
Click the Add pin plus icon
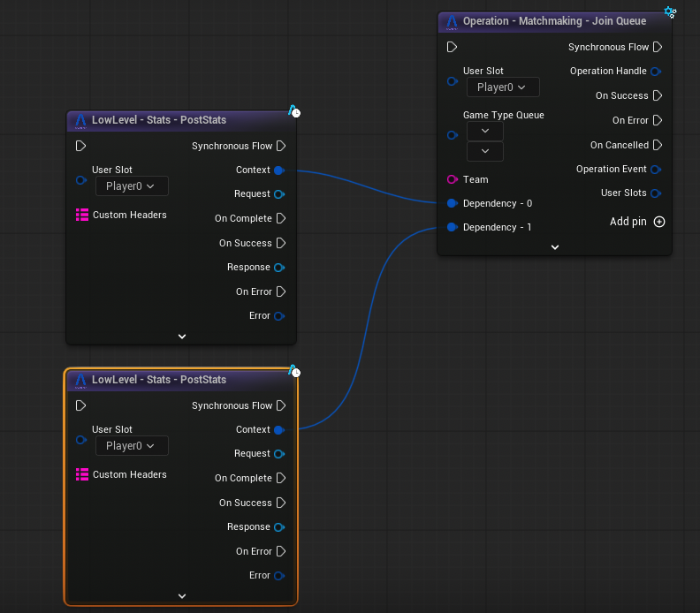(658, 222)
